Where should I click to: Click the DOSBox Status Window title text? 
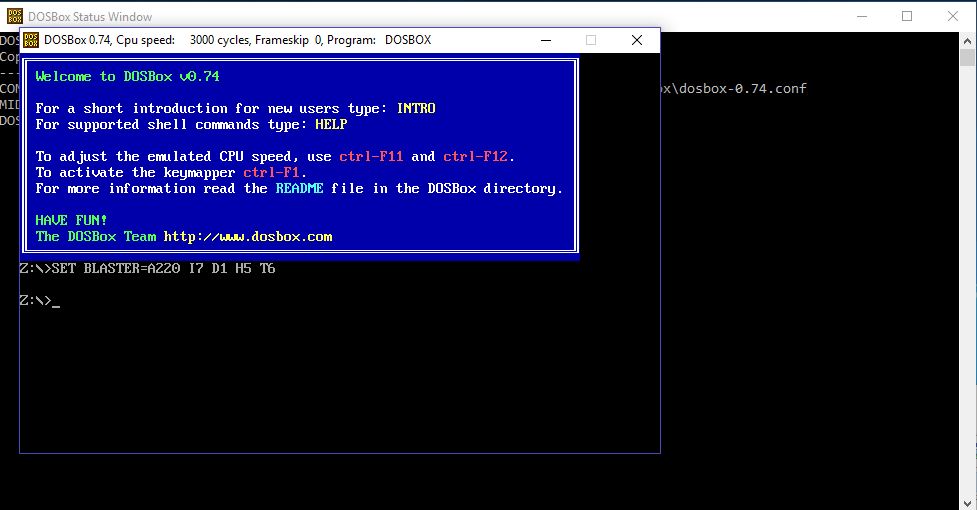(x=91, y=17)
